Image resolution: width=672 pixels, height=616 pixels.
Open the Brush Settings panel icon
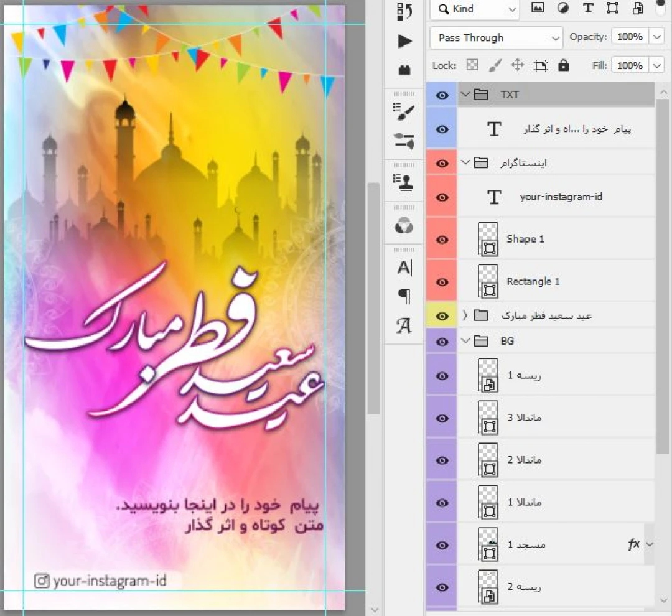pos(404,113)
